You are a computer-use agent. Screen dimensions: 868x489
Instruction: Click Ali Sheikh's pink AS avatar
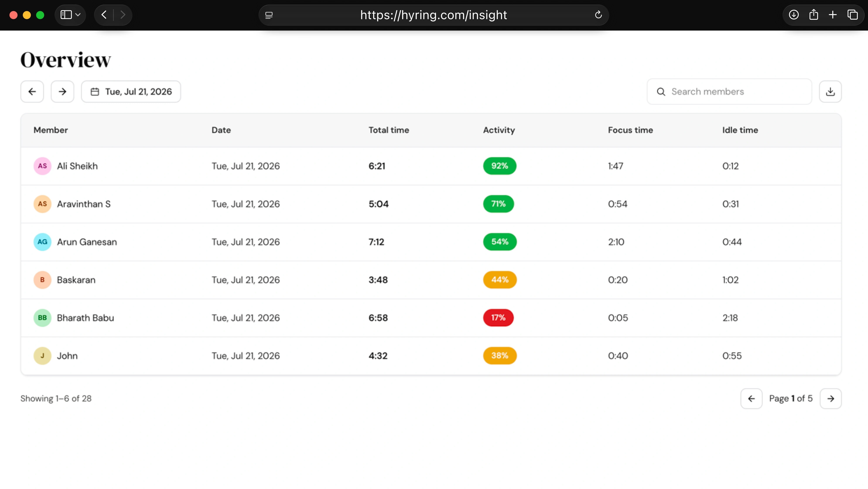(43, 166)
